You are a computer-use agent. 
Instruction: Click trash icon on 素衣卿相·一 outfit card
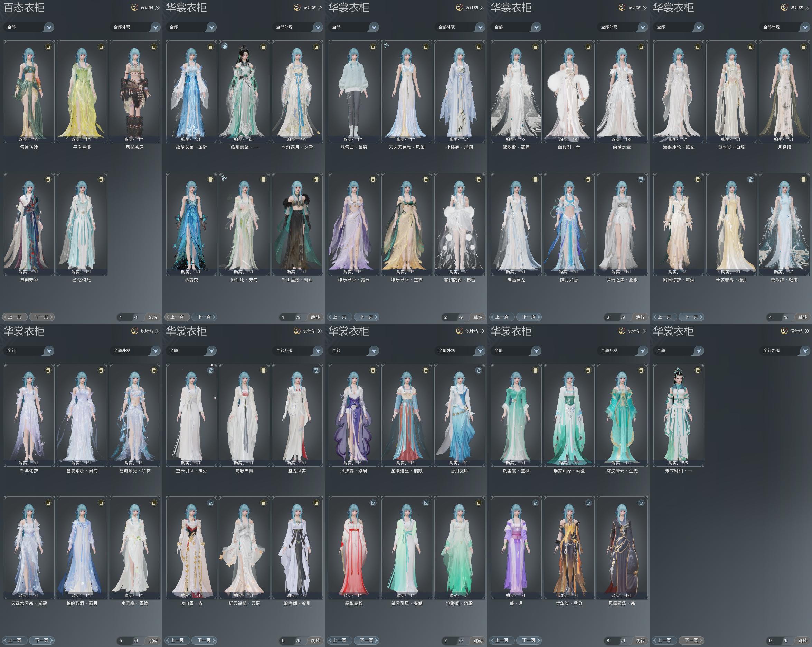(x=698, y=370)
